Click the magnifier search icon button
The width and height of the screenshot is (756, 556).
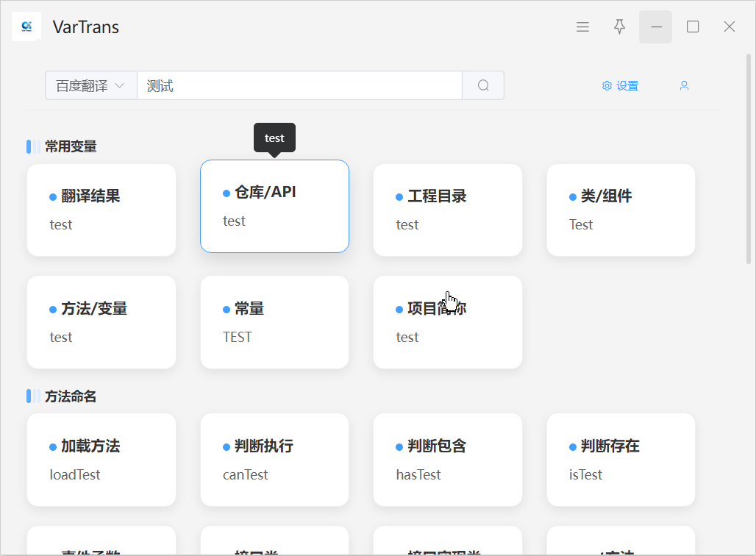tap(483, 85)
